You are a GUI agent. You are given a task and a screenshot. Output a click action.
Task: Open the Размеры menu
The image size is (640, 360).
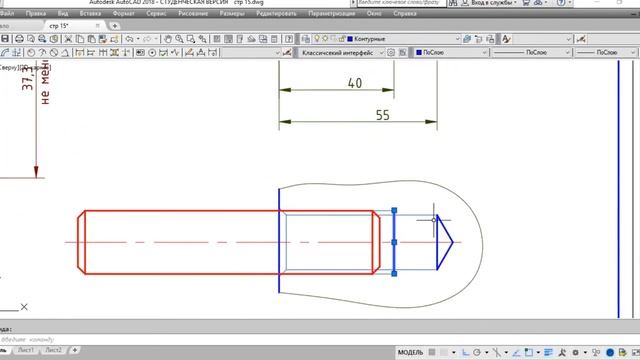[x=232, y=13]
